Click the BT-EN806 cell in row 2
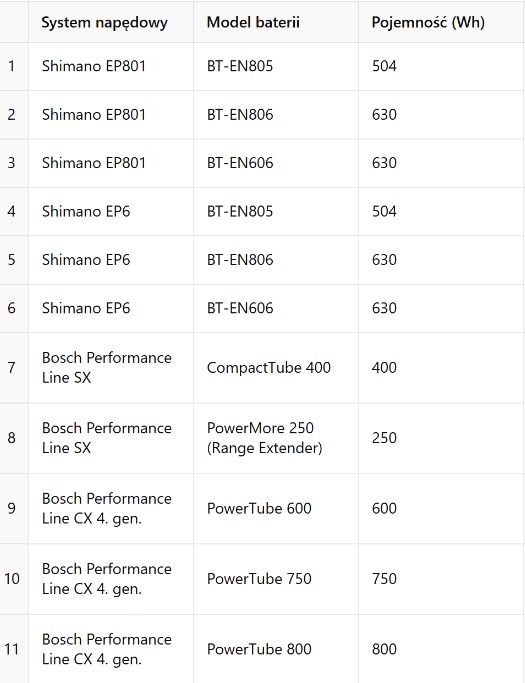 276,115
